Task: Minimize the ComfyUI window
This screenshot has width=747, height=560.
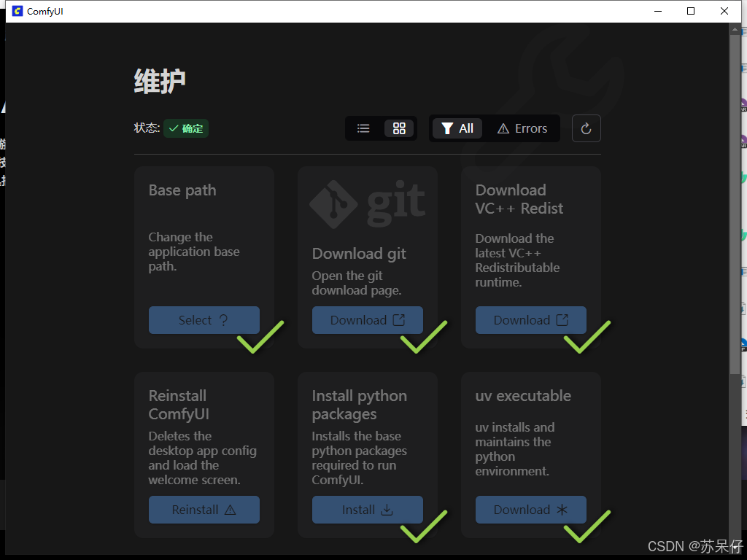Action: click(x=658, y=11)
